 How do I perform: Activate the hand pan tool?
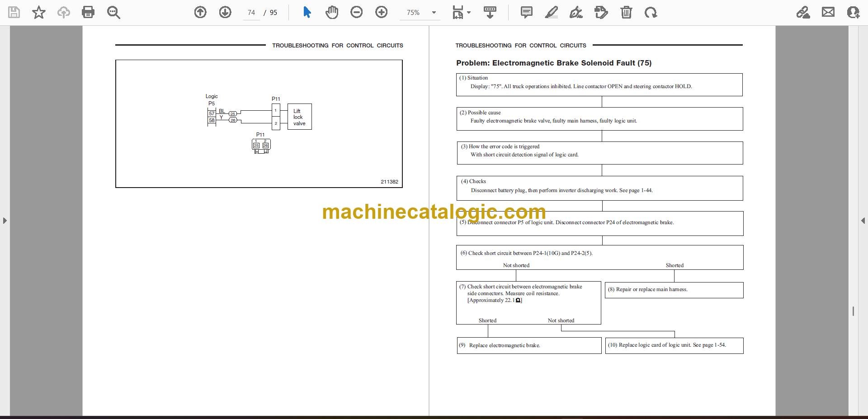click(x=332, y=12)
